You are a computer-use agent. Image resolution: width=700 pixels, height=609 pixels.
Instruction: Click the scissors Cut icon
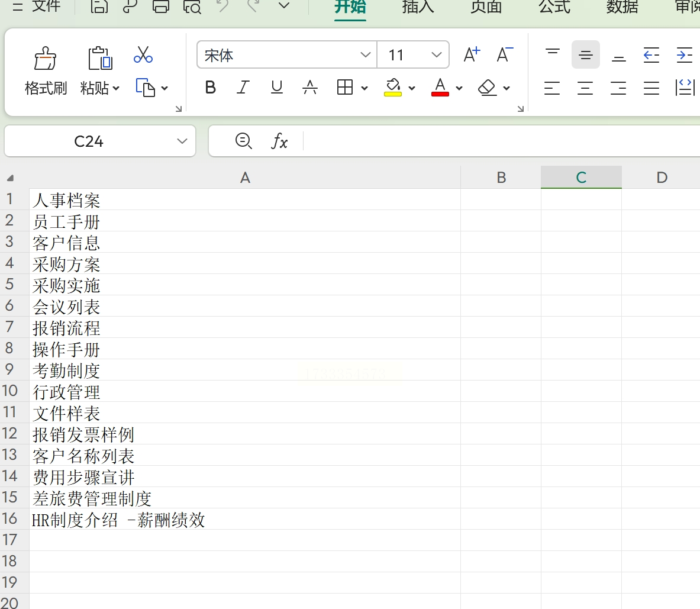click(143, 55)
